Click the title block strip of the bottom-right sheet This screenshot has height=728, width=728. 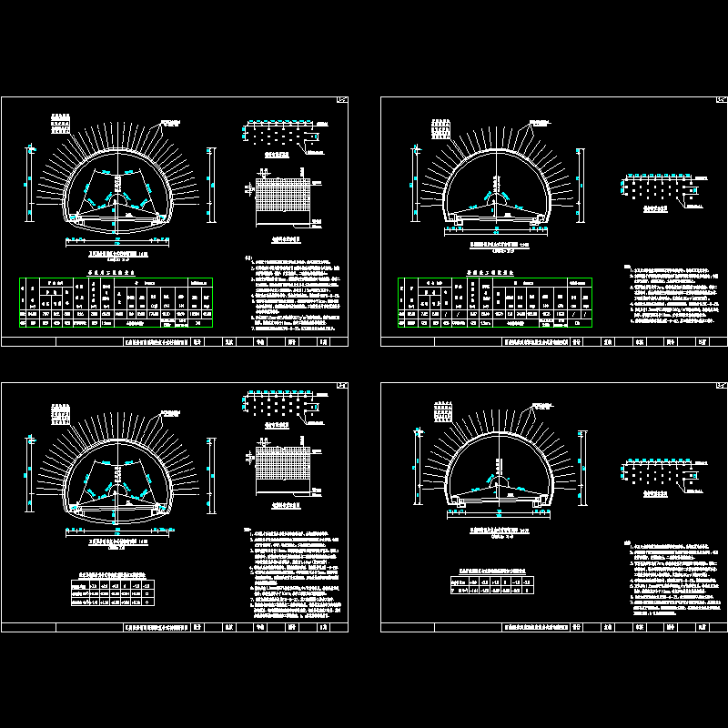[x=554, y=627]
